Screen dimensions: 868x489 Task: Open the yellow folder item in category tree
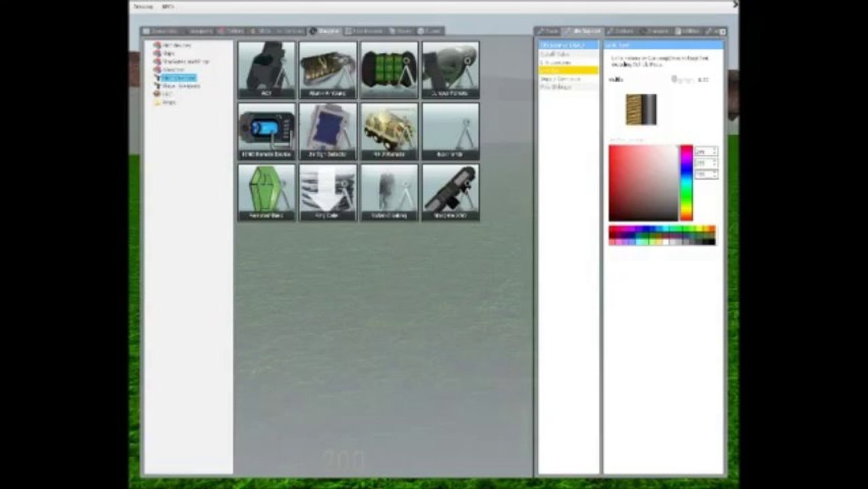click(165, 103)
